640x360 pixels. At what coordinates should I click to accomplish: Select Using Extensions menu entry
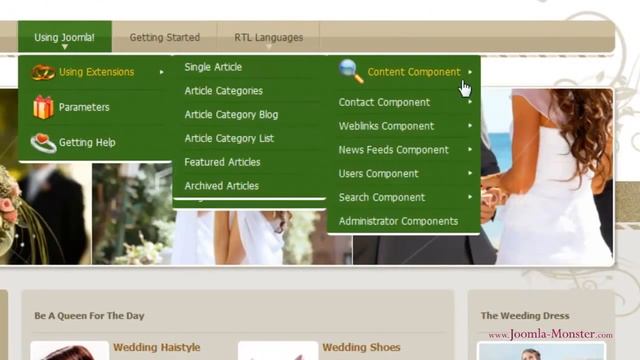click(x=96, y=72)
